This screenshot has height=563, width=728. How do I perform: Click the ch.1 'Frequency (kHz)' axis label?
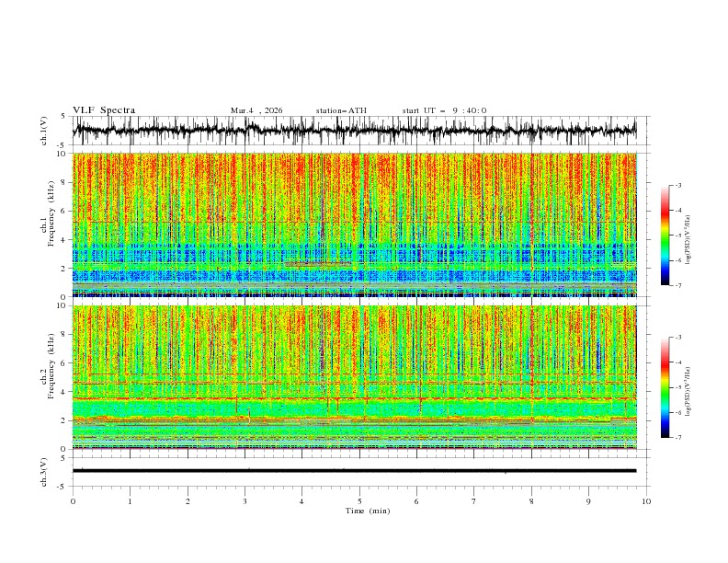click(x=51, y=214)
